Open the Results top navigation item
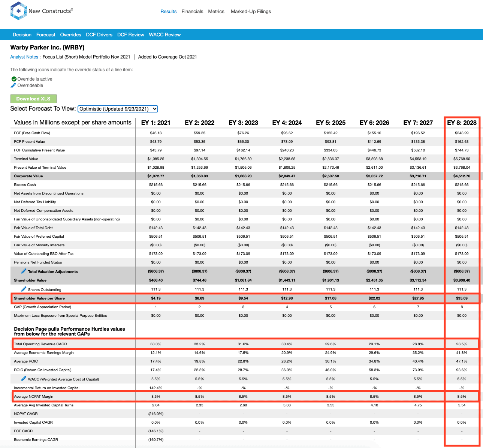The width and height of the screenshot is (483, 448). coord(168,12)
